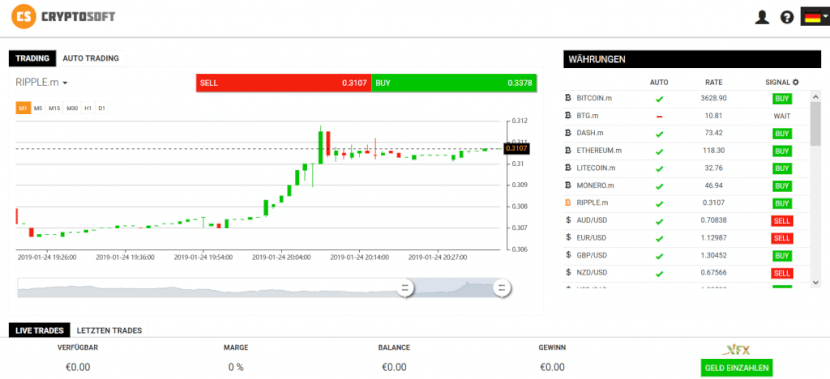Viewport: 830px width, 379px height.
Task: Open the help question mark icon
Action: pyautogui.click(x=787, y=17)
